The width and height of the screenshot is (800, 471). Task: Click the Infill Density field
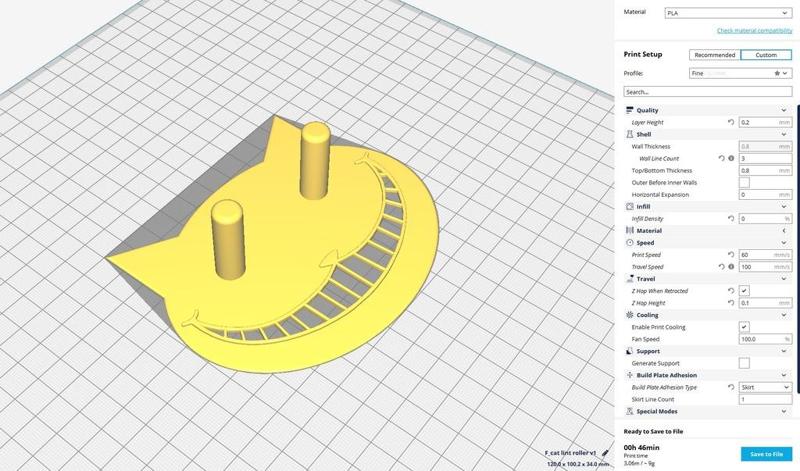(765, 218)
